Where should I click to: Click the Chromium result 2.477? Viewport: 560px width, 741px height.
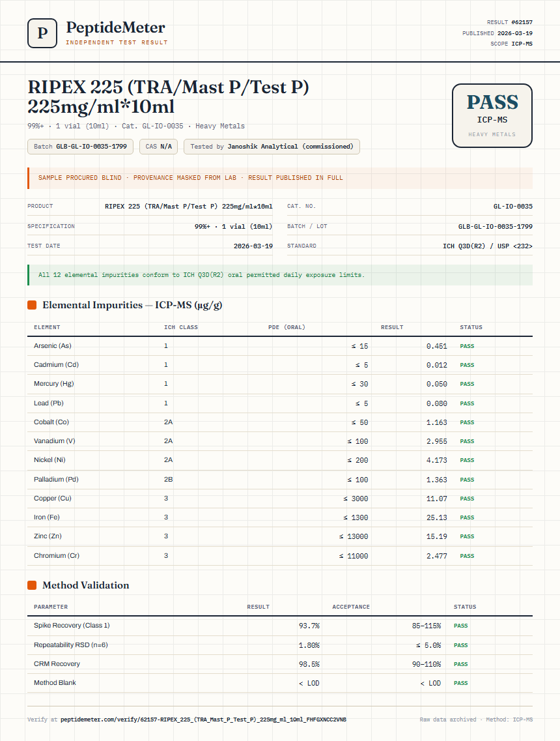coord(437,556)
